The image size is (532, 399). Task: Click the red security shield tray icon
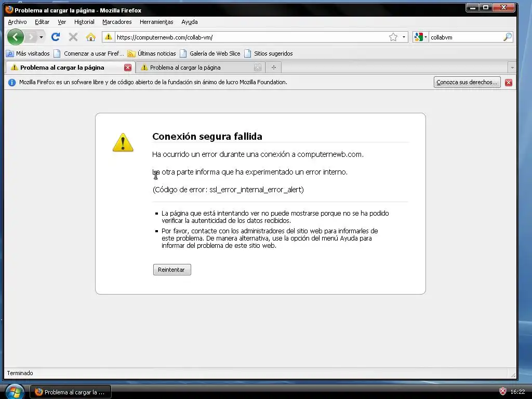point(503,392)
